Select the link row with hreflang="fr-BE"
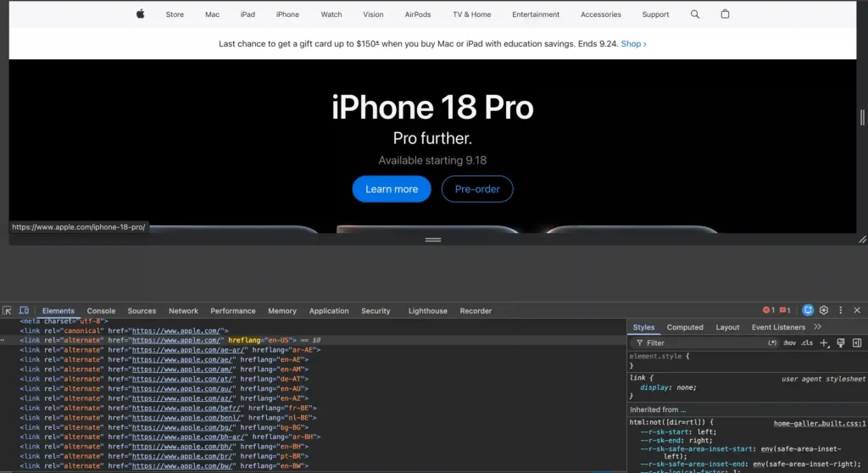Image resolution: width=868 pixels, height=473 pixels. click(169, 409)
